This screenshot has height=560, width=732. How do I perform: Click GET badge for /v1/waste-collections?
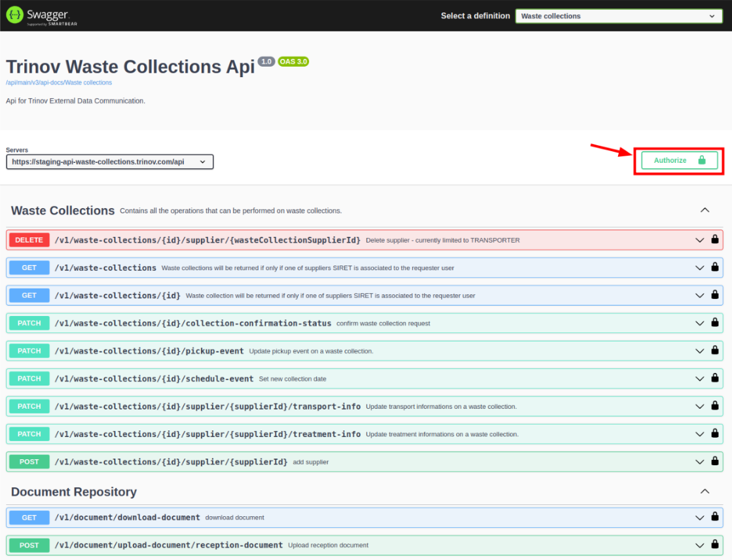(29, 268)
